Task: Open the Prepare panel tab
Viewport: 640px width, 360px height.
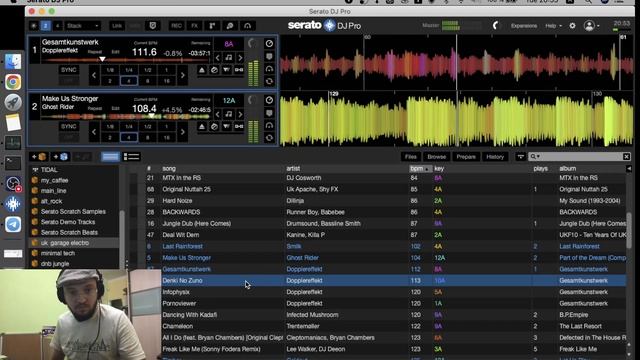Action: (466, 157)
